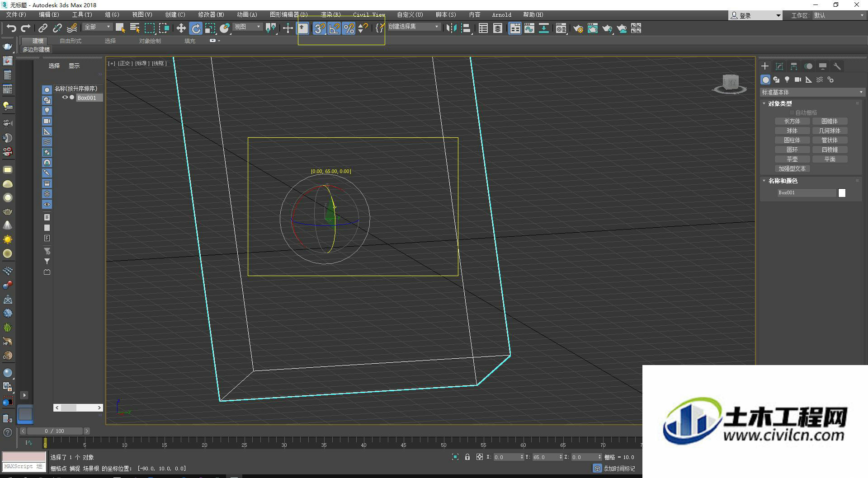Open the Select by Name tool
Viewport: 868px width, 478px height.
point(135,28)
